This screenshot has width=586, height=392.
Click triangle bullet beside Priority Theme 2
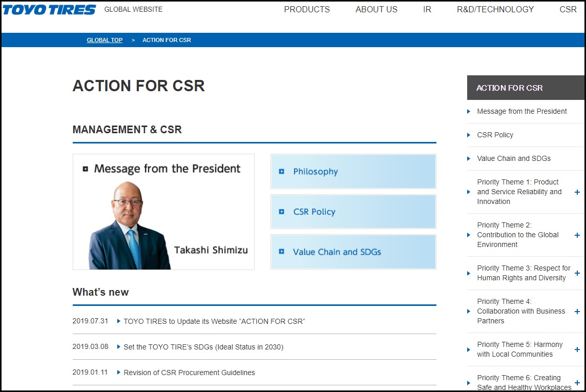pyautogui.click(x=469, y=235)
